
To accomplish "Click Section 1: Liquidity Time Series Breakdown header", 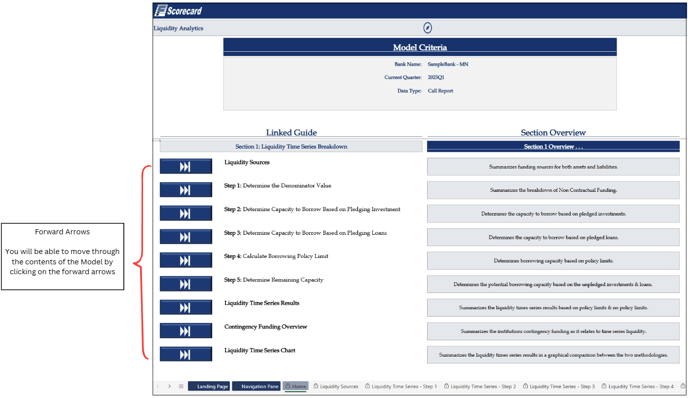I will [291, 147].
